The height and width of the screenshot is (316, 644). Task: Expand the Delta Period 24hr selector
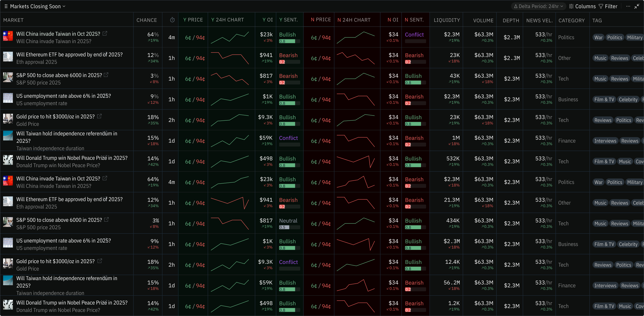pyautogui.click(x=538, y=6)
